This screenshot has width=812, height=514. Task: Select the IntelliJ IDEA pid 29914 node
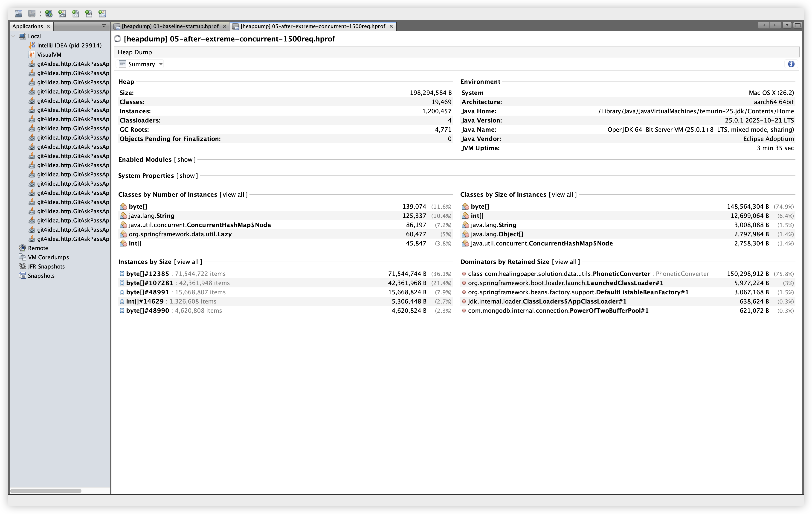(x=69, y=46)
